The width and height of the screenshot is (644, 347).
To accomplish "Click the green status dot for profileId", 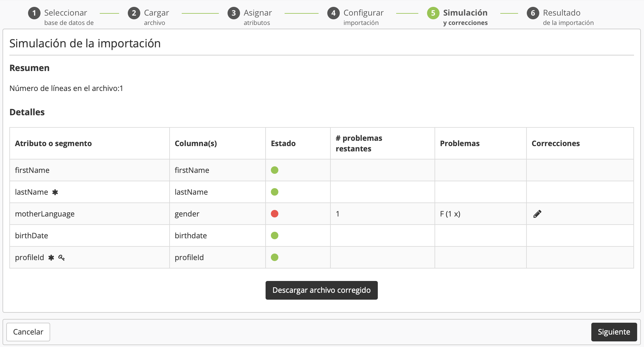I will pyautogui.click(x=274, y=257).
